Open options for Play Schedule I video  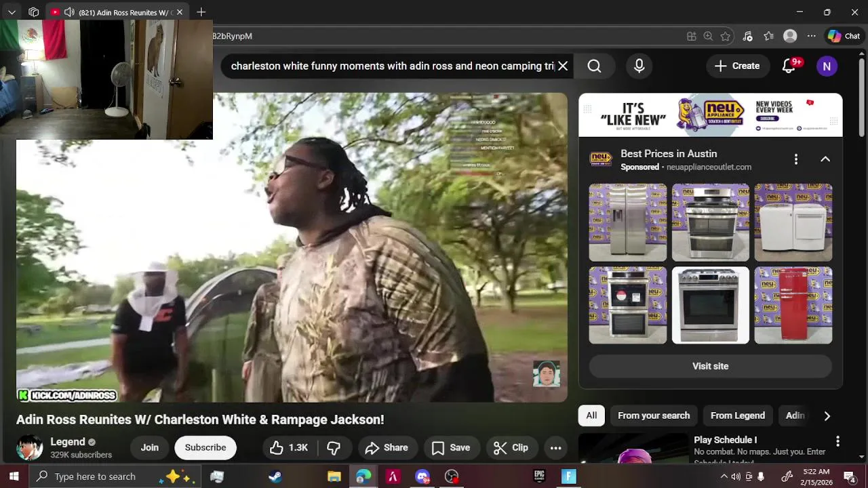(x=837, y=441)
